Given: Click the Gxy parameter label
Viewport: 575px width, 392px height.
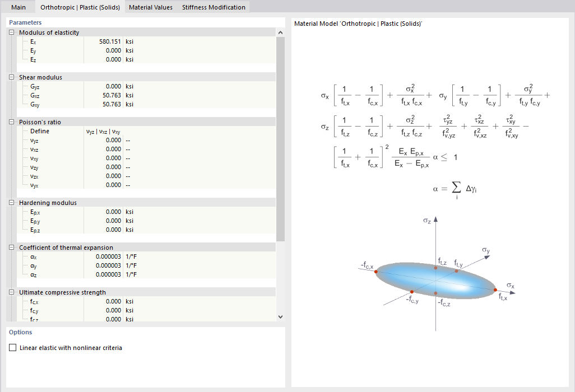Looking at the screenshot, I should tap(35, 104).
